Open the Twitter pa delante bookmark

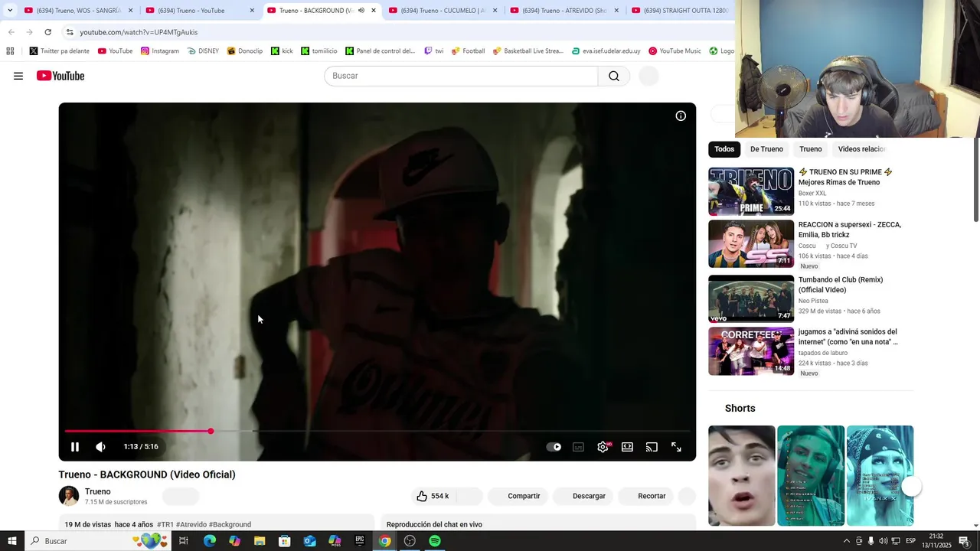[x=60, y=51]
